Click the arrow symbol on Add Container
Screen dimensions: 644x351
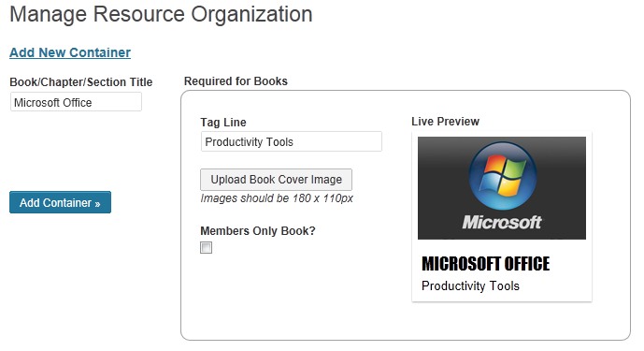point(97,204)
